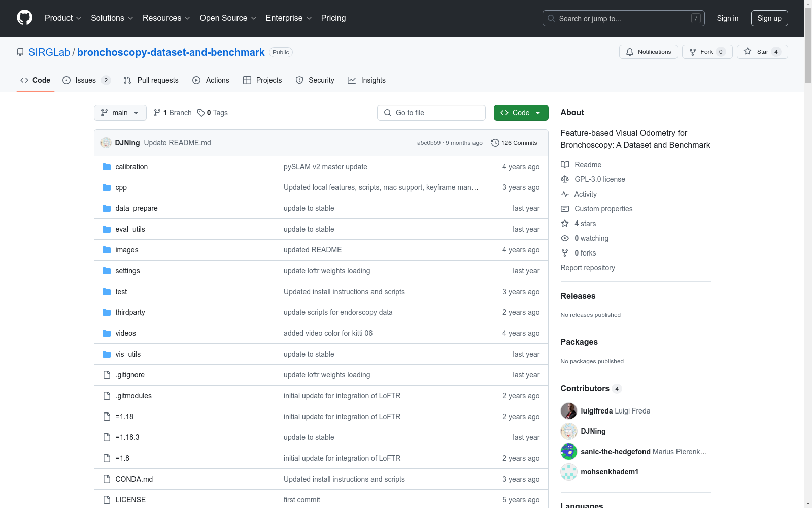
Task: Click commit message 'added video color for kitti 06'
Action: pyautogui.click(x=328, y=333)
